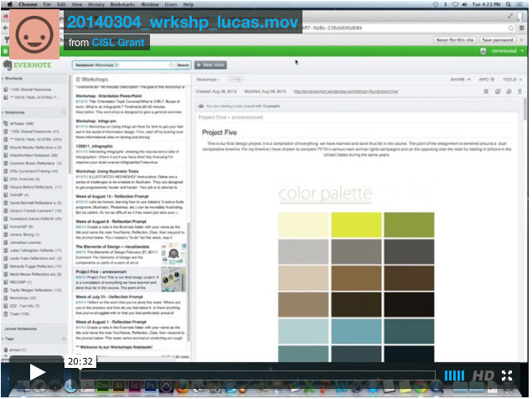Open the File menu in menu bar

tap(47, 4)
